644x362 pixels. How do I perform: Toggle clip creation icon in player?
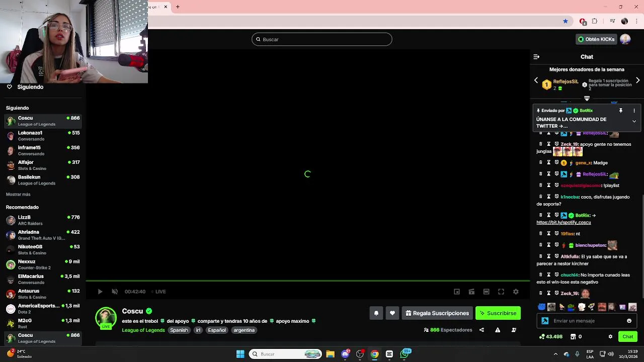(471, 292)
